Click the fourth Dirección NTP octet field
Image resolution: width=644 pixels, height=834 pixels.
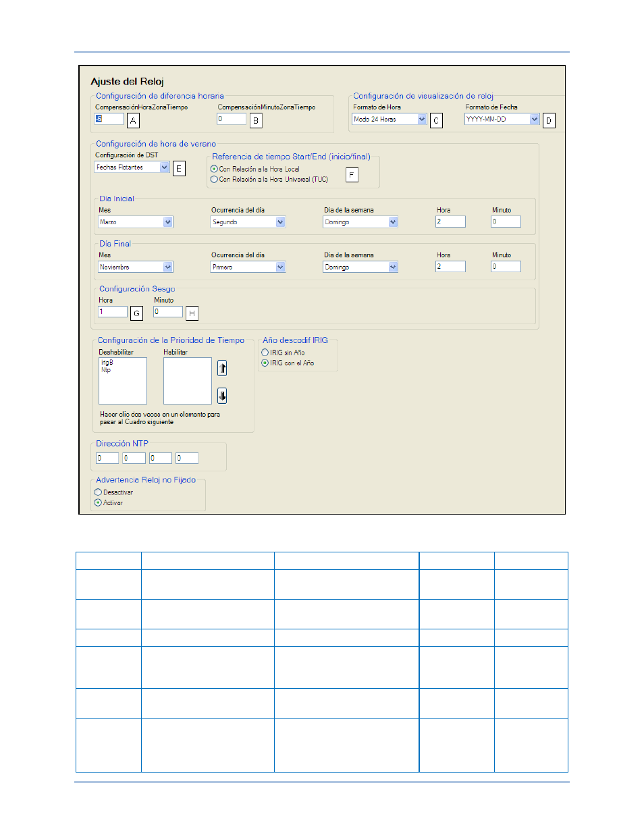click(x=187, y=458)
